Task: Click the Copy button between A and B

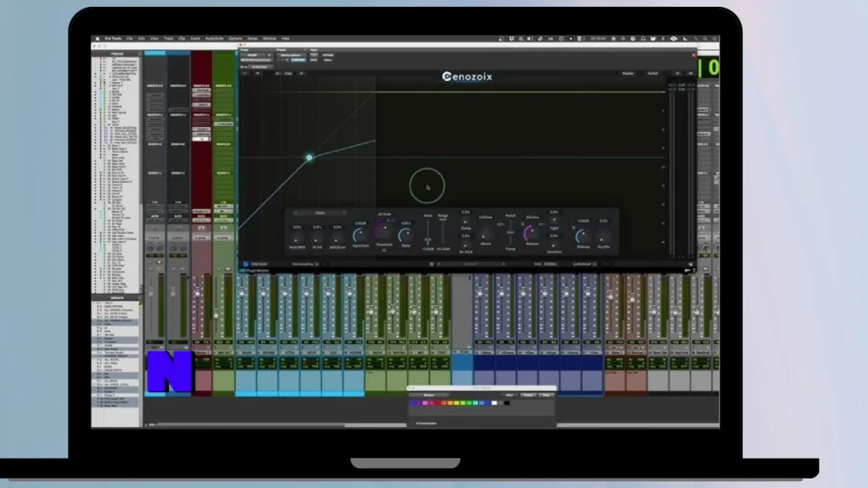Action: (x=288, y=74)
